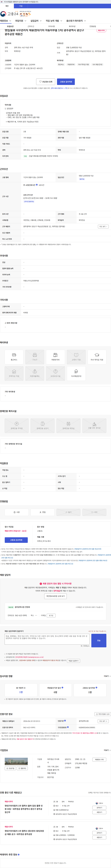Open 지도 보기 dropdown for 인증기관

103,721
